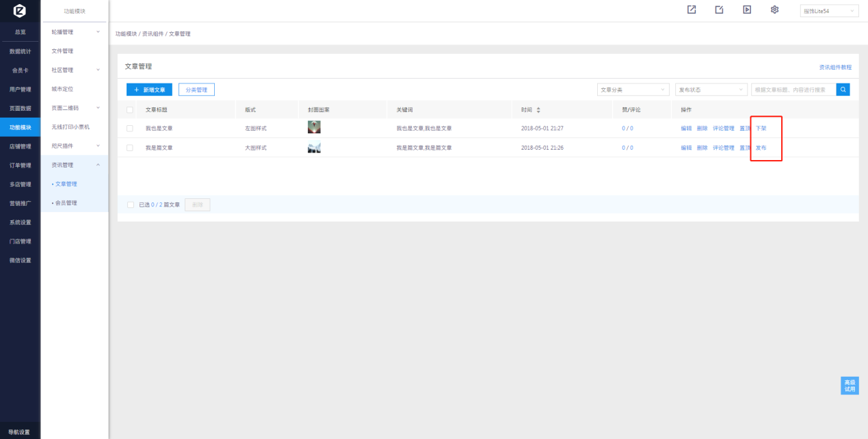Open the 文章分类 dropdown filter
Image resolution: width=868 pixels, height=439 pixels.
click(633, 90)
